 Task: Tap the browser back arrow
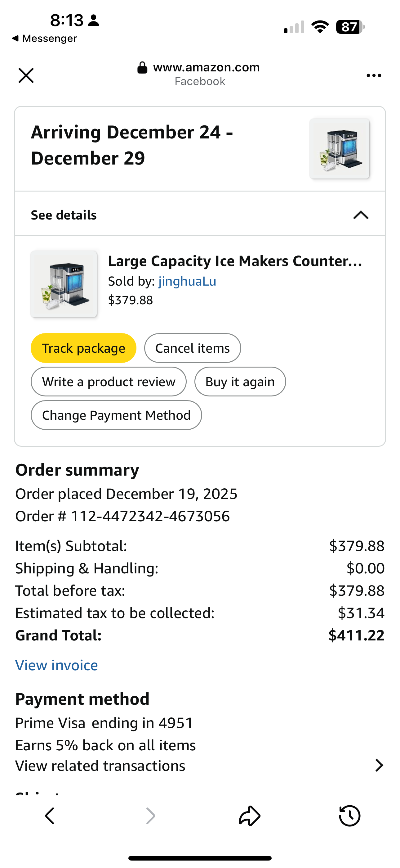(x=50, y=816)
